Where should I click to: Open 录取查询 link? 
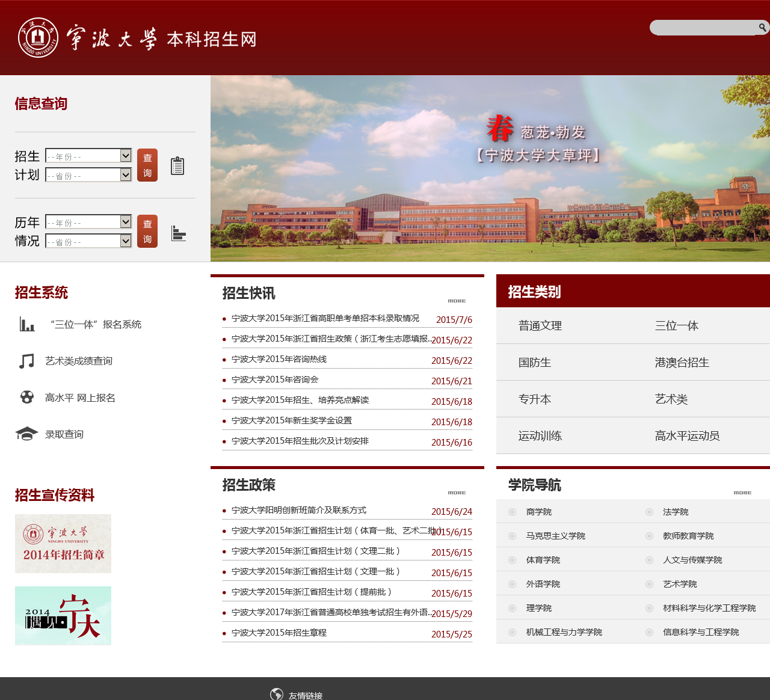pos(64,434)
